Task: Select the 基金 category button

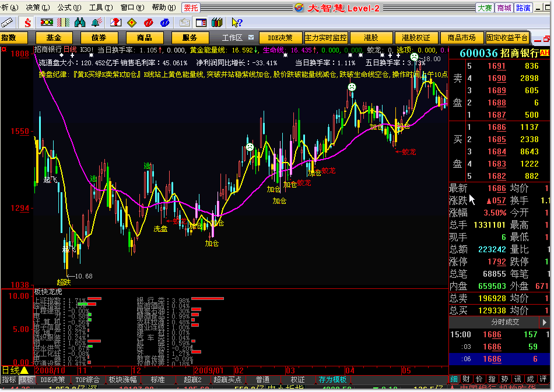Action: tap(54, 38)
